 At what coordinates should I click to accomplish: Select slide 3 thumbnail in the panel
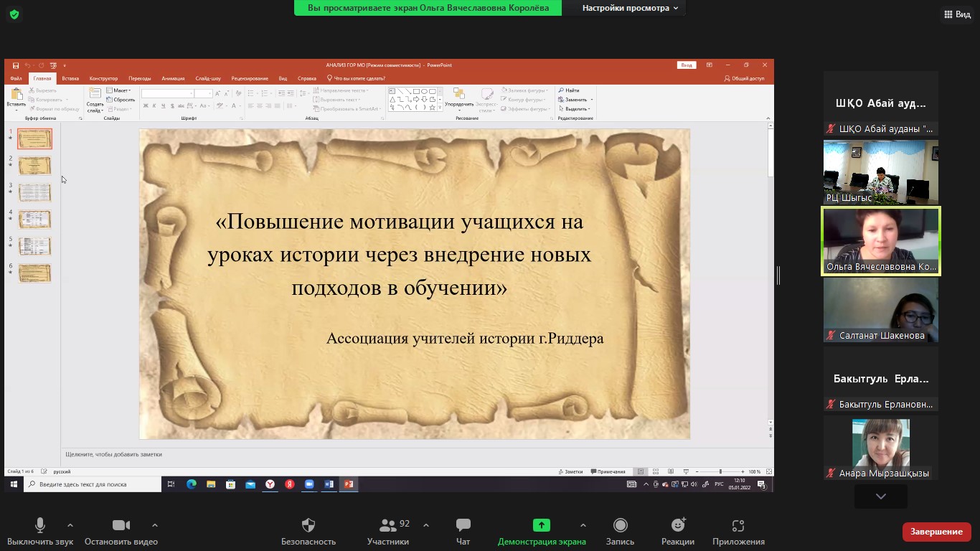pos(34,192)
